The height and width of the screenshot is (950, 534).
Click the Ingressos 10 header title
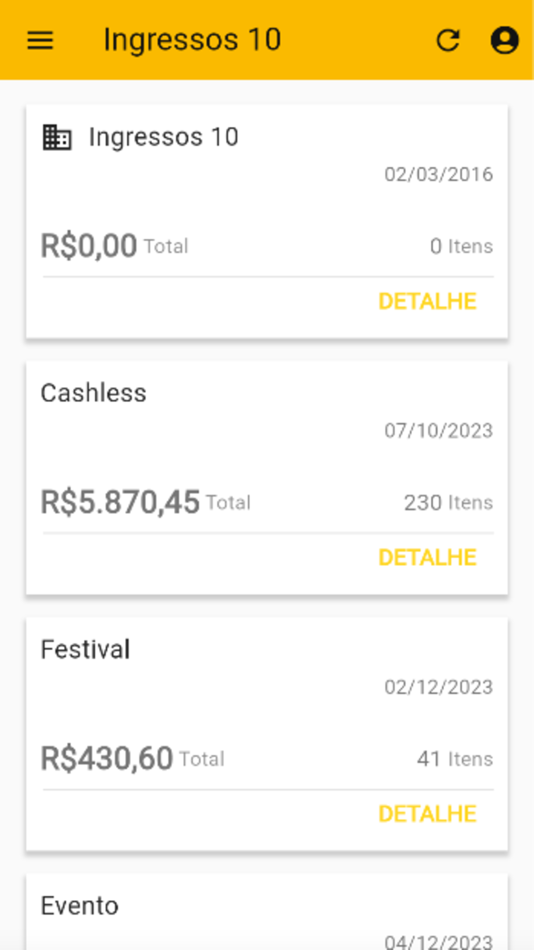tap(192, 40)
